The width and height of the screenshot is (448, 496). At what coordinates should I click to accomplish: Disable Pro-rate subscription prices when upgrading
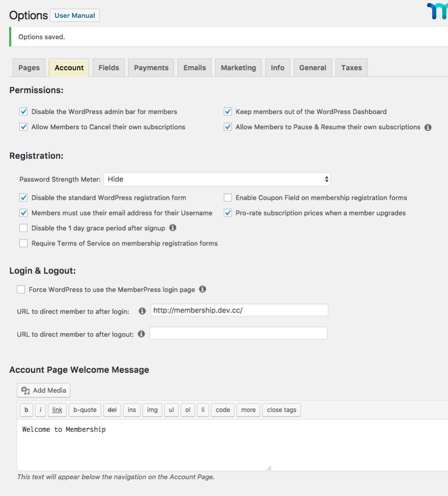pyautogui.click(x=227, y=213)
